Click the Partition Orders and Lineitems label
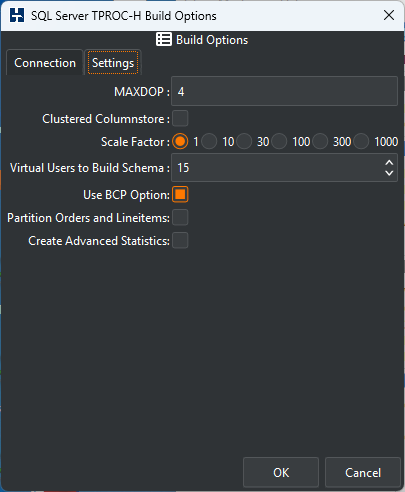Viewport: 405px width, 492px height. click(88, 218)
